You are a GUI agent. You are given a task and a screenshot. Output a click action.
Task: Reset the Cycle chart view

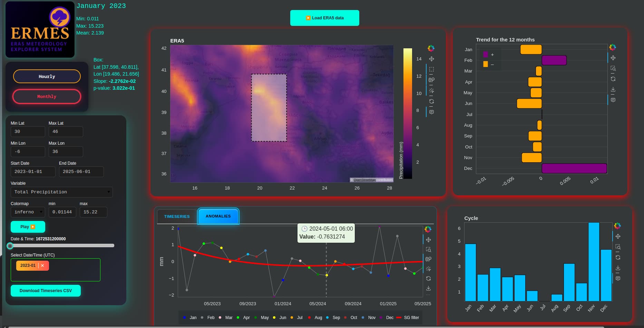coord(618,258)
